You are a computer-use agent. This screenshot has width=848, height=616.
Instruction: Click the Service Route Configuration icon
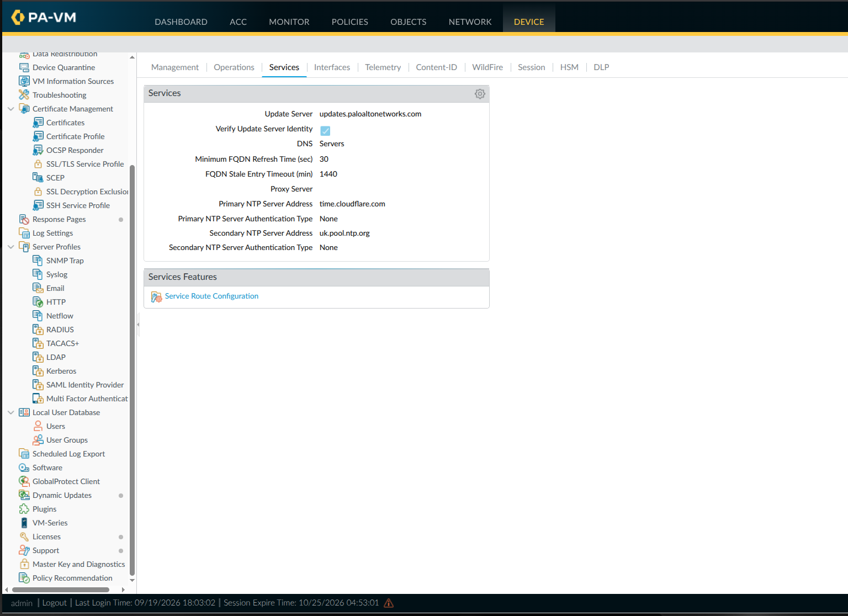pos(156,297)
